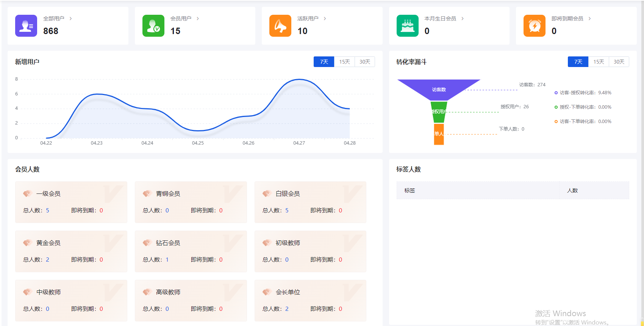Viewport: 644px width, 326px height.
Task: Toggle the 访客-下单转化率 legend item
Action: click(x=583, y=122)
